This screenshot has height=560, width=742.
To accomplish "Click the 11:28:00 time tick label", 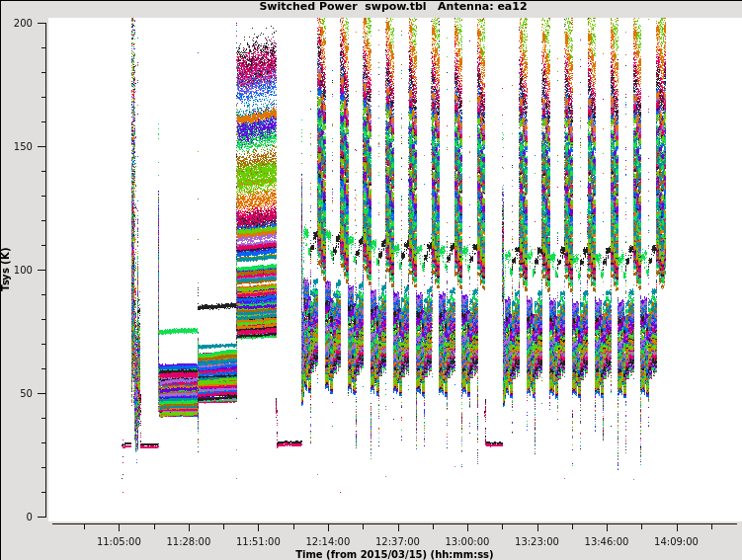I will (x=189, y=541).
